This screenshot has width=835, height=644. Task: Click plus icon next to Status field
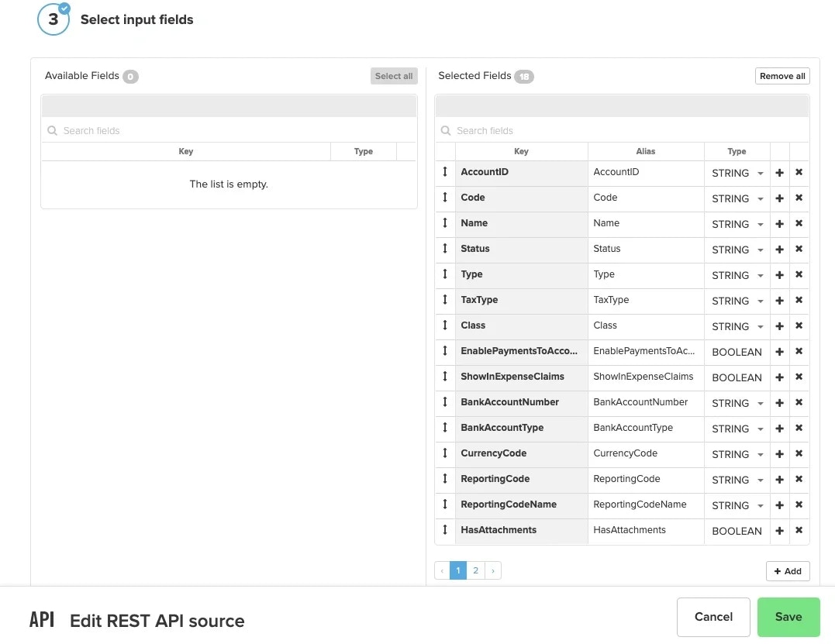(779, 249)
